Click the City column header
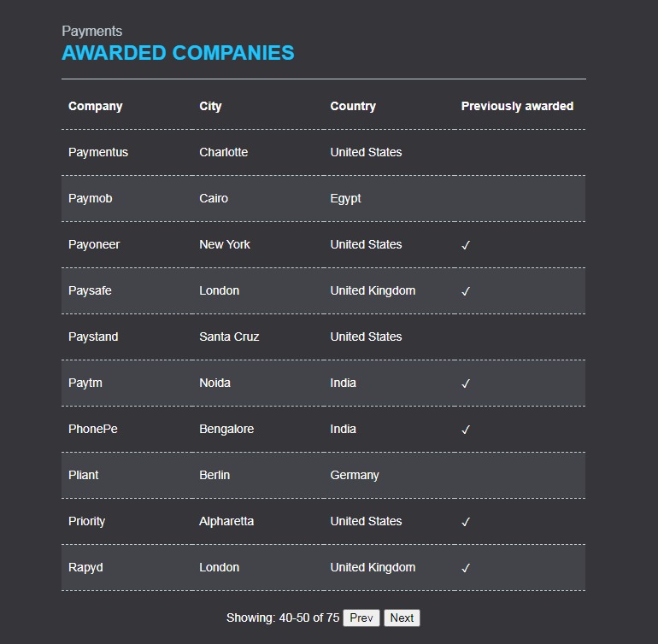The width and height of the screenshot is (658, 644). pyautogui.click(x=210, y=106)
